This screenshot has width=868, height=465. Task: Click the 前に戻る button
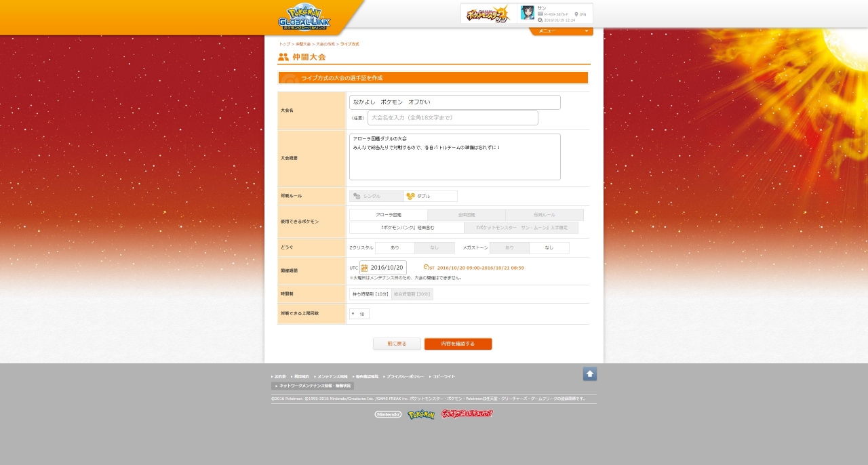(397, 344)
